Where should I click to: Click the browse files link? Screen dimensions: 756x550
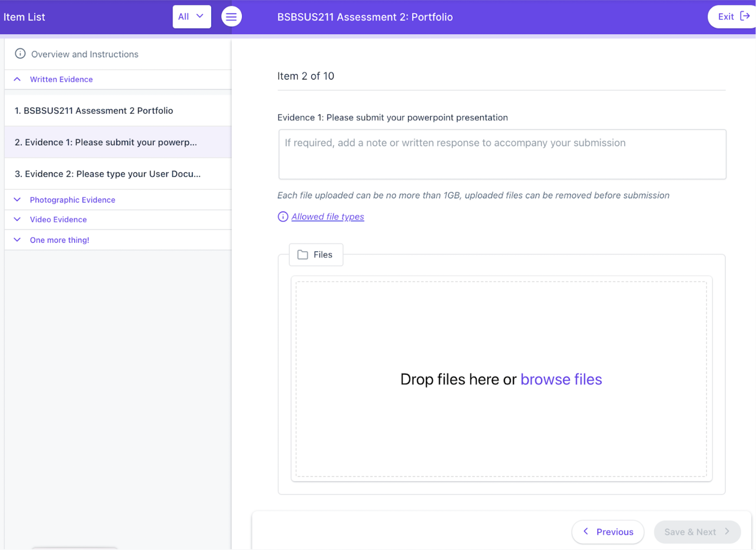coord(561,380)
